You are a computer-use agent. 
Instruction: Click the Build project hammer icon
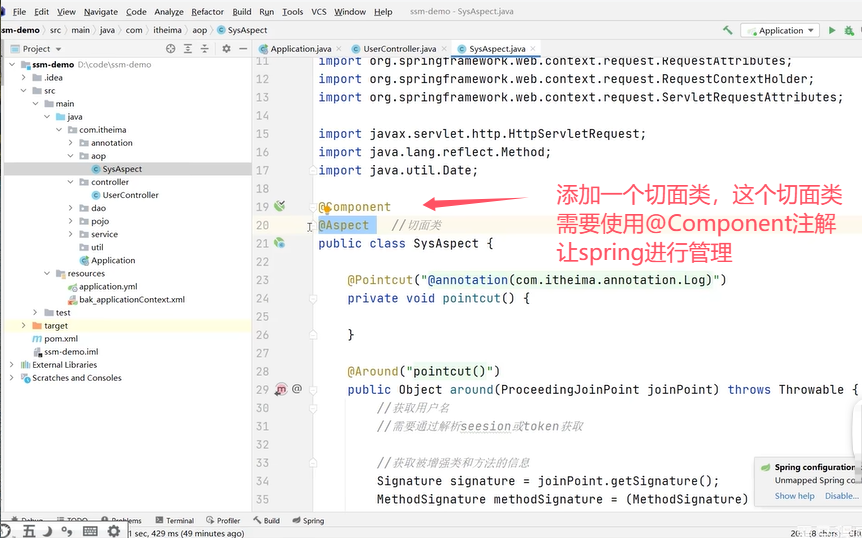[728, 30]
